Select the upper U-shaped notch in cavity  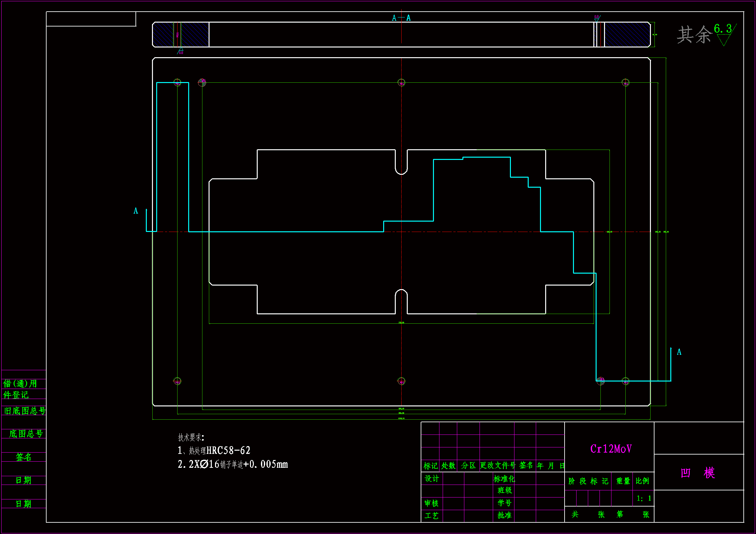(x=401, y=162)
